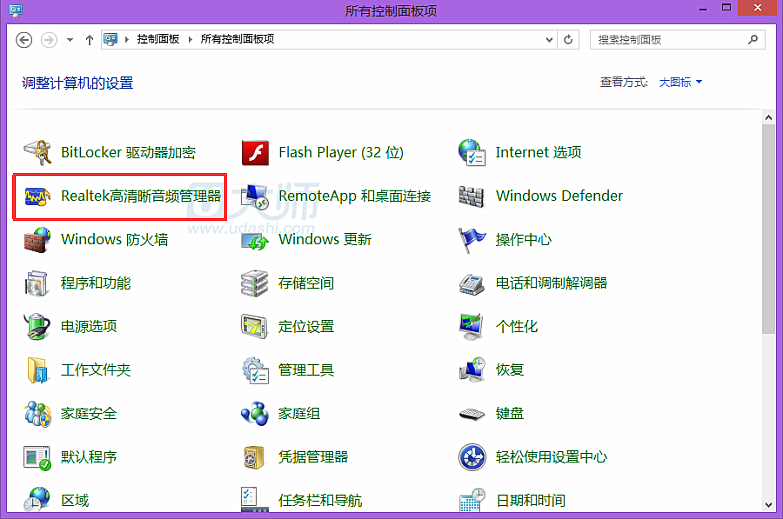Open the Windows Defender wall icon
783x519 pixels.
471,197
